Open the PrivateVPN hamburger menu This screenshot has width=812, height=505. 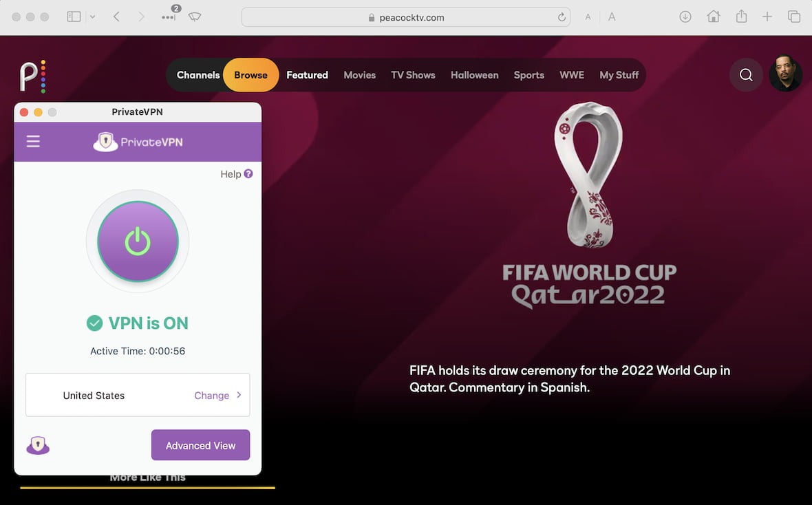point(33,142)
